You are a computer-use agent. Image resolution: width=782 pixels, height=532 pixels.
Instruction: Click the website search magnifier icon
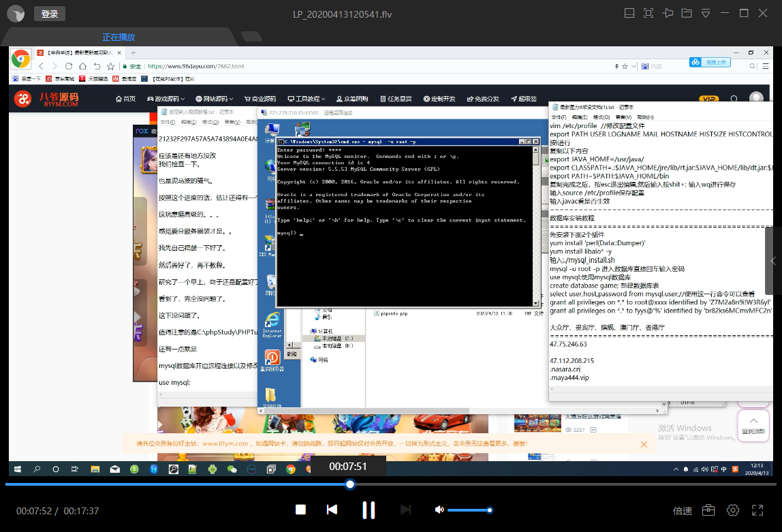(734, 99)
